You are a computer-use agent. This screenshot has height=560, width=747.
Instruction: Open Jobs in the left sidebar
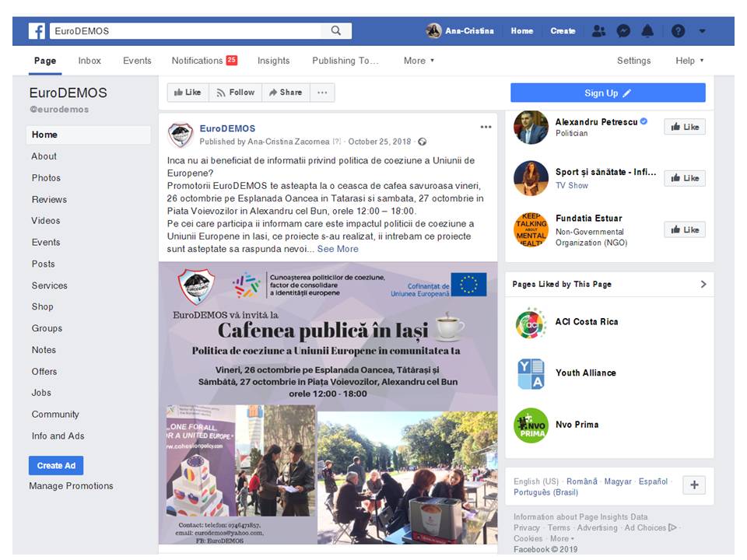41,393
